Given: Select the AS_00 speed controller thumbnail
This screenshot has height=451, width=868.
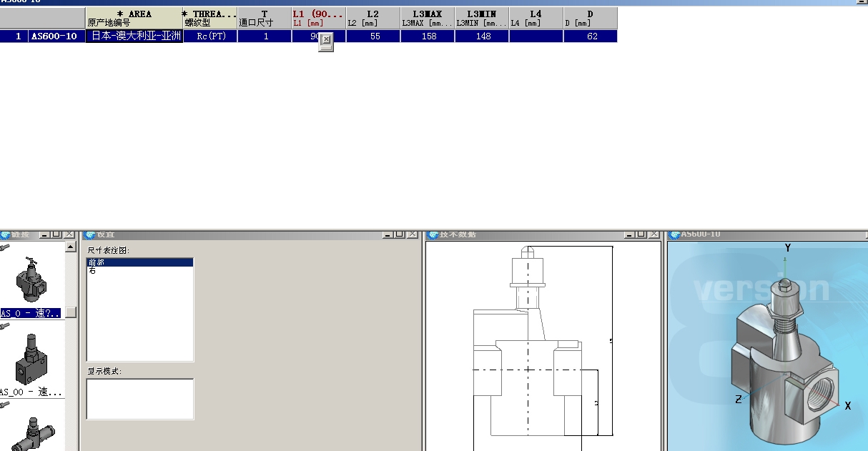Looking at the screenshot, I should [x=31, y=359].
